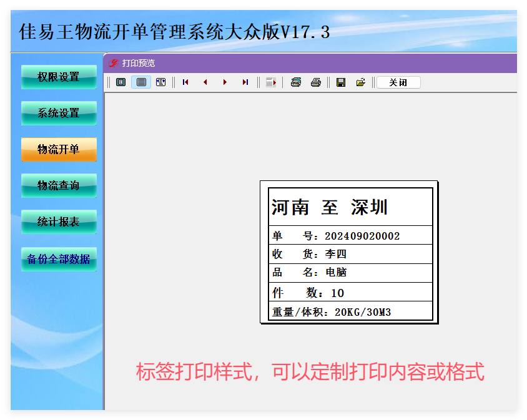This screenshot has height=420, width=527.
Task: Open 物流查询 in the sidebar
Action: tap(59, 185)
